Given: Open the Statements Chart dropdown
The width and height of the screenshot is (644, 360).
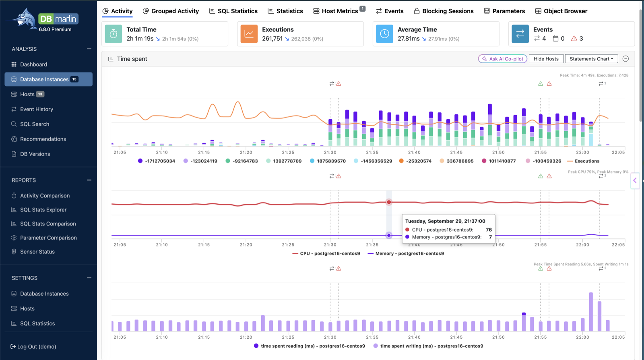Looking at the screenshot, I should pos(592,59).
